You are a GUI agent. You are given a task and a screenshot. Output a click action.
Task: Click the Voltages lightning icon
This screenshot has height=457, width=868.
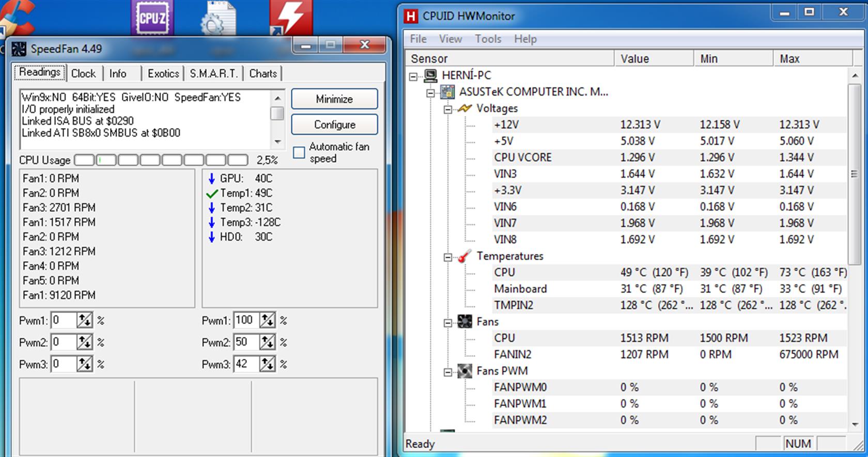point(464,108)
